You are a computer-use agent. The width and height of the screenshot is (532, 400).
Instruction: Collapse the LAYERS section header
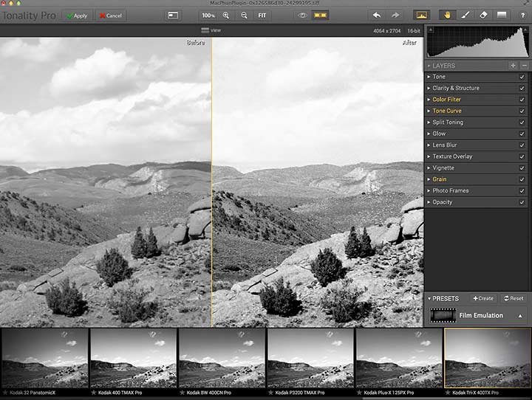coord(429,66)
